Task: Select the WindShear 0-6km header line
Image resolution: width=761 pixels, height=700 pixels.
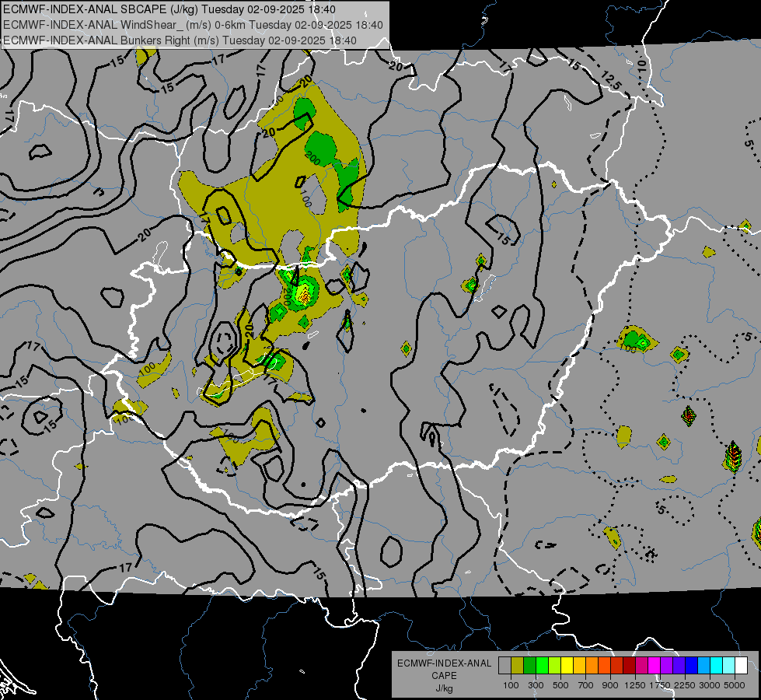Action: pyautogui.click(x=193, y=25)
